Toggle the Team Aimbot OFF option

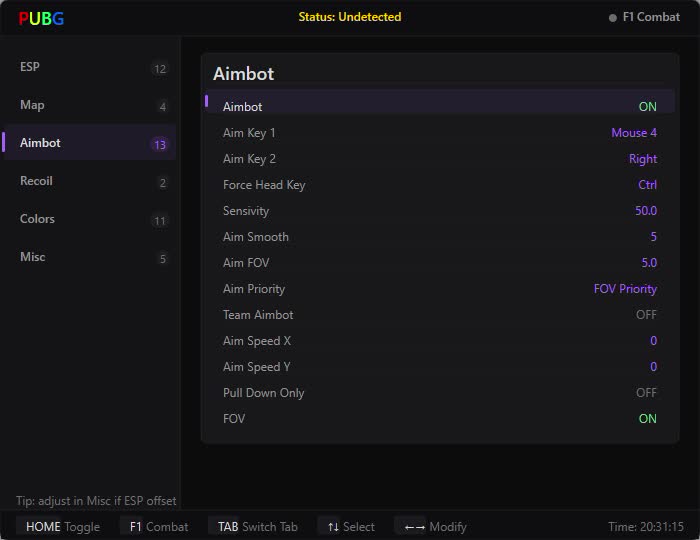coord(440,315)
